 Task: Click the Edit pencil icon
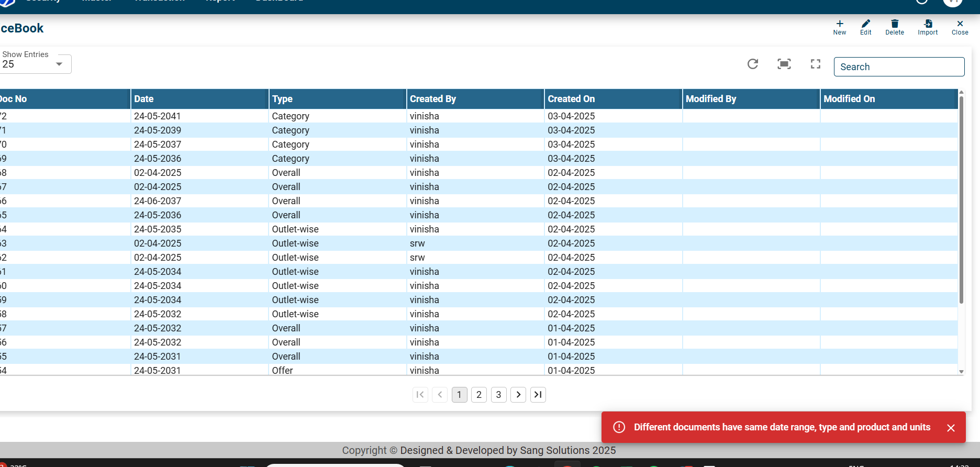click(865, 27)
